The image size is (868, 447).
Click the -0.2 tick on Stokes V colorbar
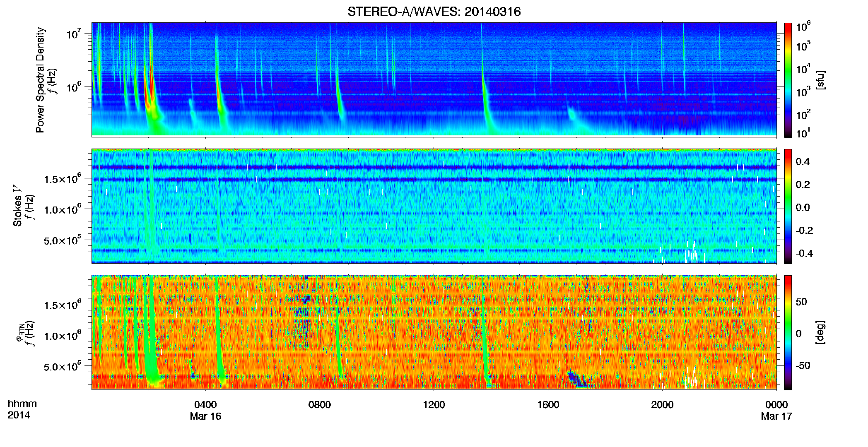click(x=804, y=231)
